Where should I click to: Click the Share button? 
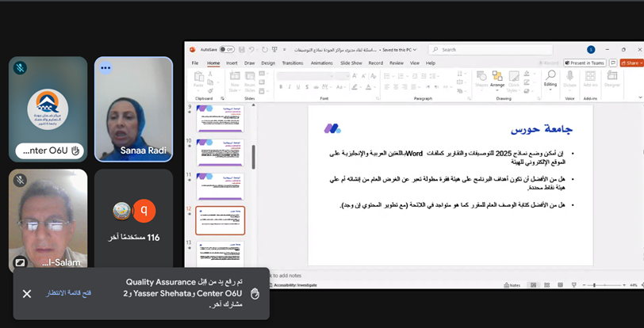pyautogui.click(x=631, y=63)
